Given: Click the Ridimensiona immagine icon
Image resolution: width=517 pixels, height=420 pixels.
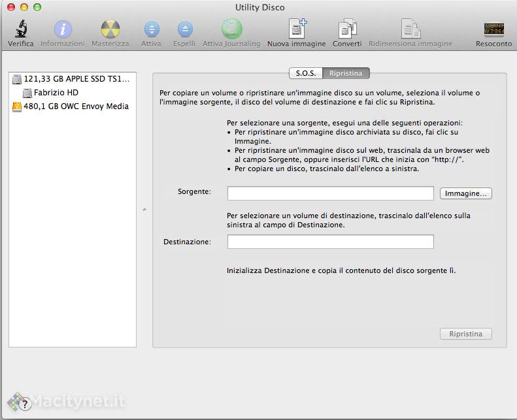Looking at the screenshot, I should pyautogui.click(x=410, y=29).
